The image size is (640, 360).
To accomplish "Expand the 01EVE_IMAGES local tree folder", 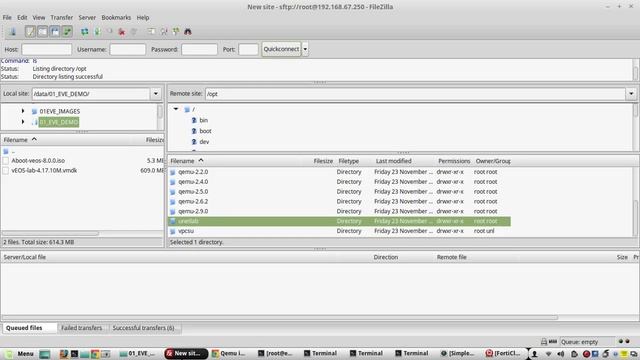I will [23, 111].
